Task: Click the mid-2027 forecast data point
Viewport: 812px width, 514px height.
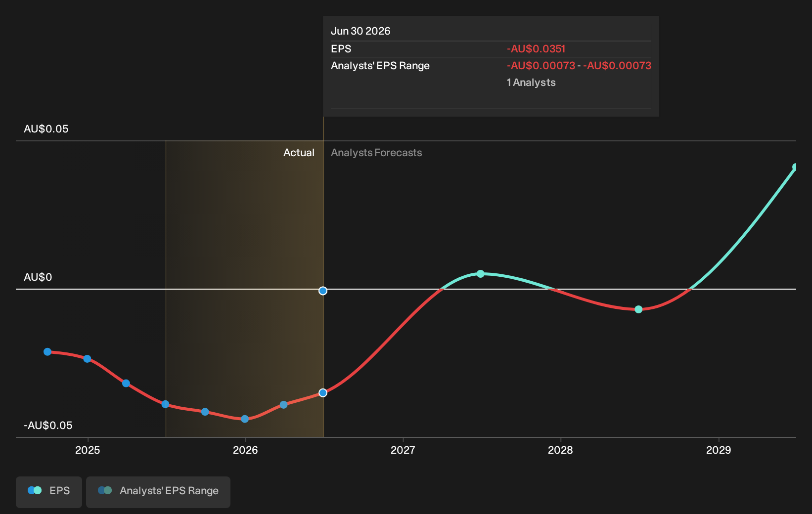Action: 481,274
